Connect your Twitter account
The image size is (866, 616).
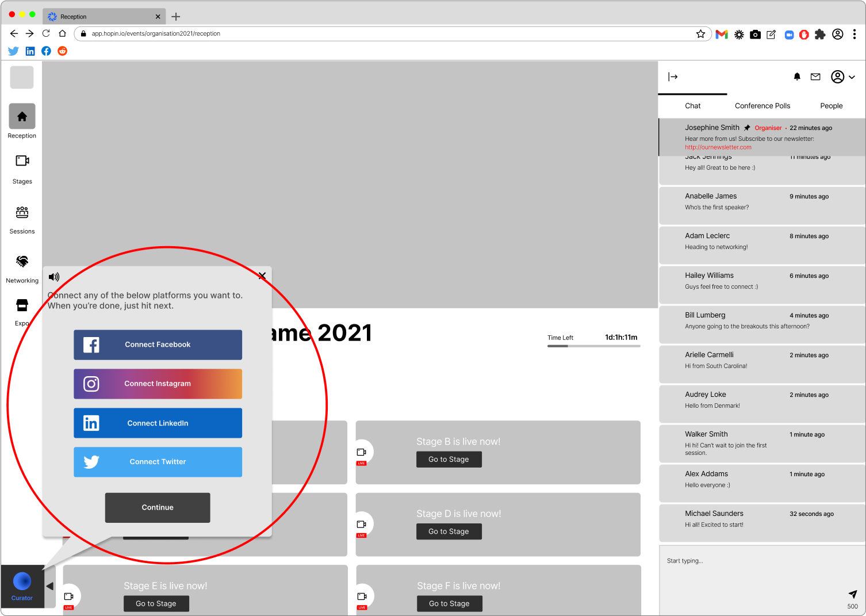point(158,462)
